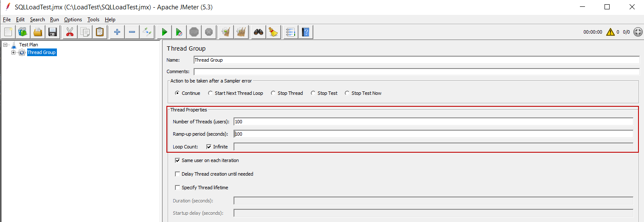Click the Open file folder icon
The width and height of the screenshot is (644, 222).
[x=38, y=32]
